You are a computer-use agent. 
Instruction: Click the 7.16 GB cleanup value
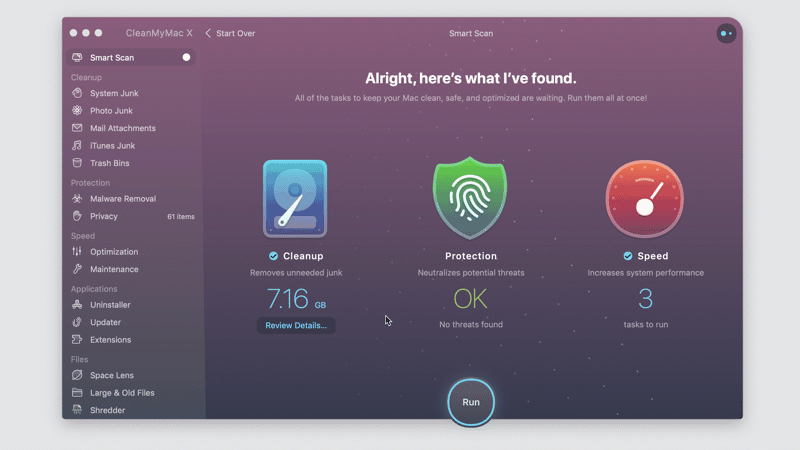coord(296,299)
